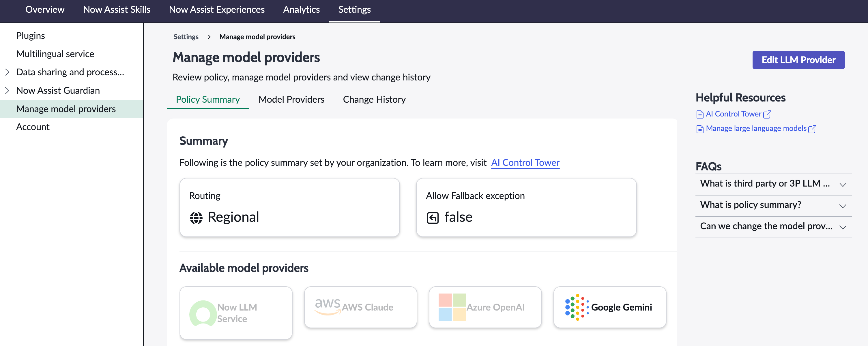The image size is (868, 346).
Task: Click external link icon after Manage large language models
Action: pos(812,129)
